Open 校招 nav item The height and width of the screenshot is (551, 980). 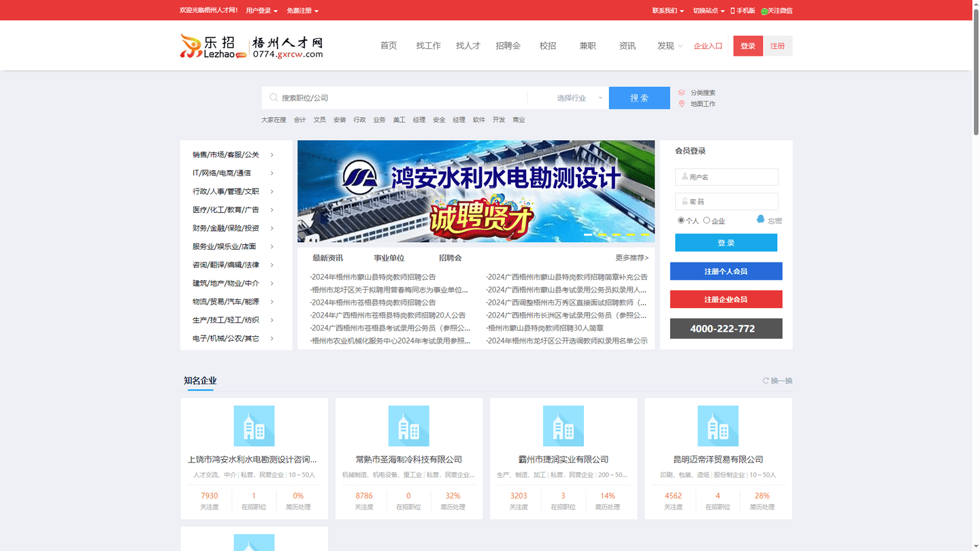pos(548,46)
